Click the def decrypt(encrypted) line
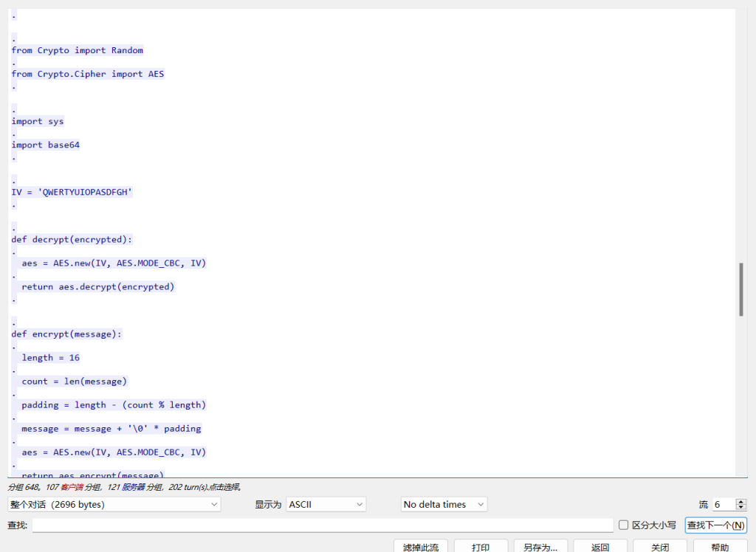The height and width of the screenshot is (552, 756). 72,239
